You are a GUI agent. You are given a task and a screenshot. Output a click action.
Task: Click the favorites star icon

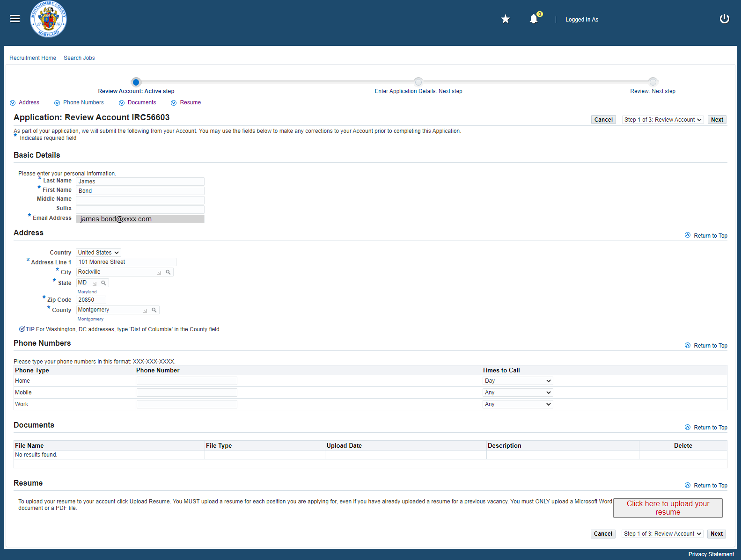[x=505, y=19]
